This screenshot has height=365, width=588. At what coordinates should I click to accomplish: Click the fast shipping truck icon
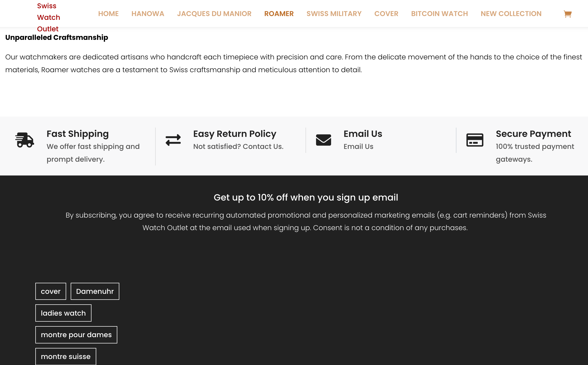coord(25,140)
